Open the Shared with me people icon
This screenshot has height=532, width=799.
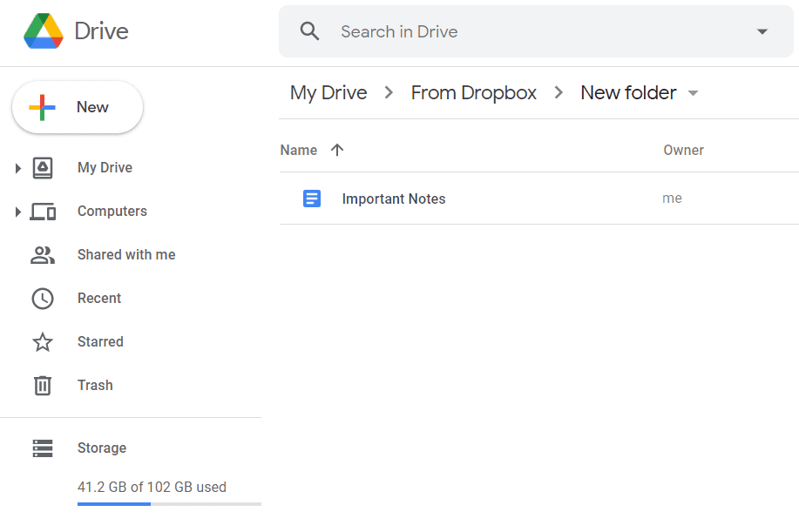[43, 255]
